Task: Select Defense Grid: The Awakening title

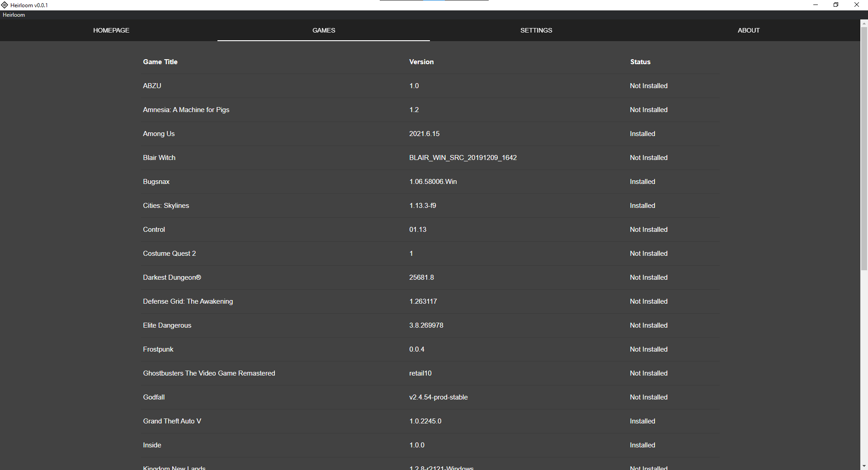Action: tap(188, 301)
